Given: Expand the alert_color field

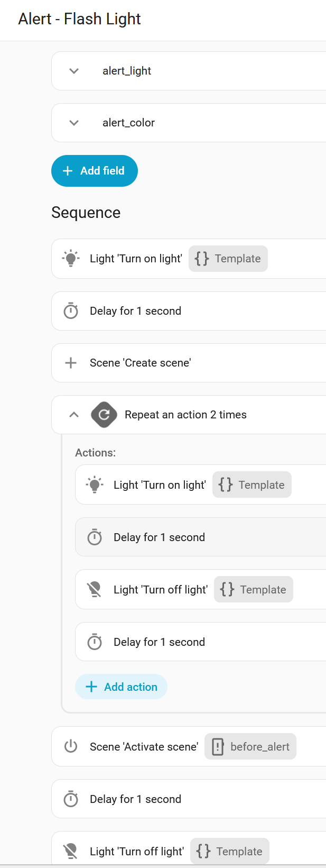Looking at the screenshot, I should tap(74, 123).
